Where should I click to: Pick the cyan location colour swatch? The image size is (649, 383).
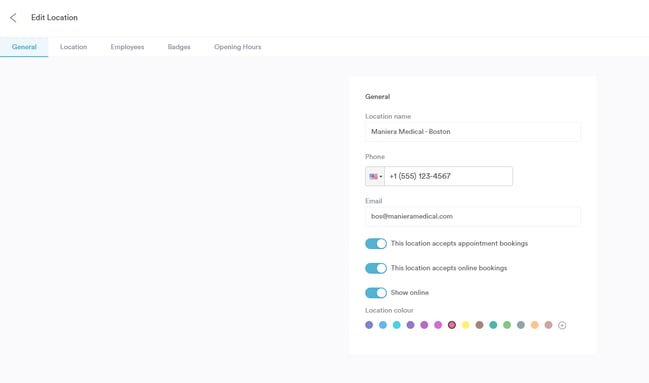pyautogui.click(x=397, y=325)
